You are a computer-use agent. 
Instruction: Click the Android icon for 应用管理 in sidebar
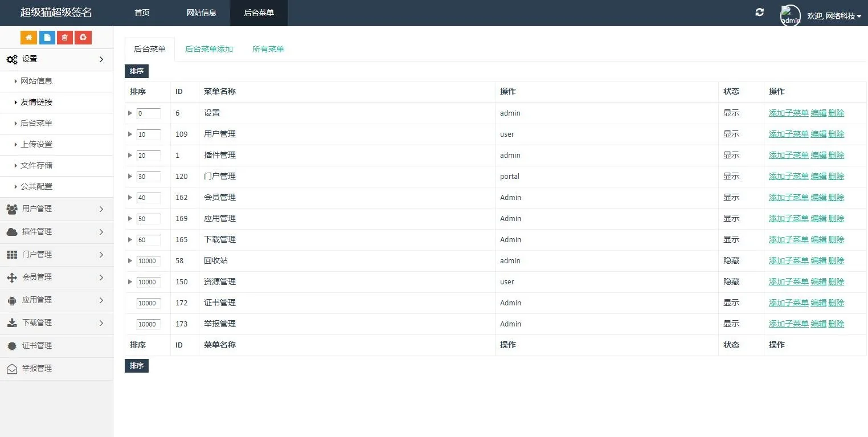(x=11, y=300)
